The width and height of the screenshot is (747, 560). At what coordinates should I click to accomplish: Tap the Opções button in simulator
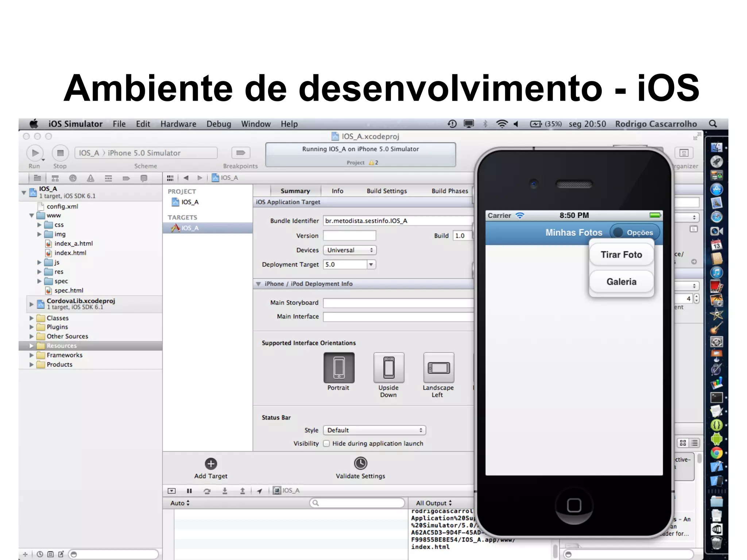(635, 233)
